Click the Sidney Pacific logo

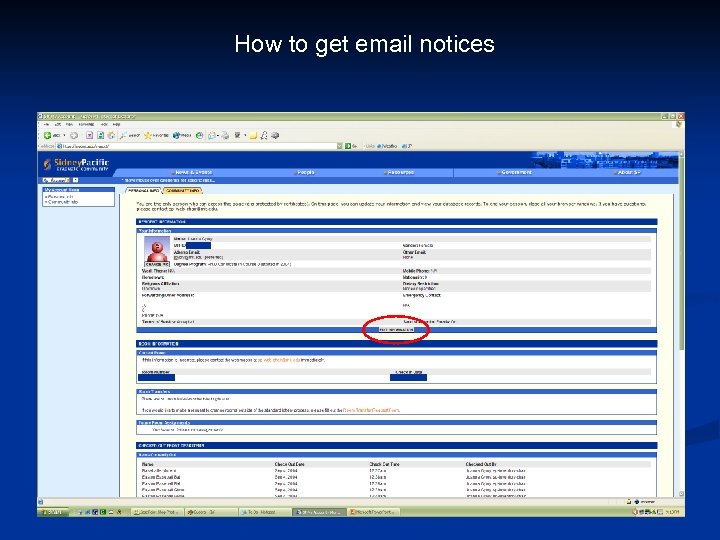[76, 165]
